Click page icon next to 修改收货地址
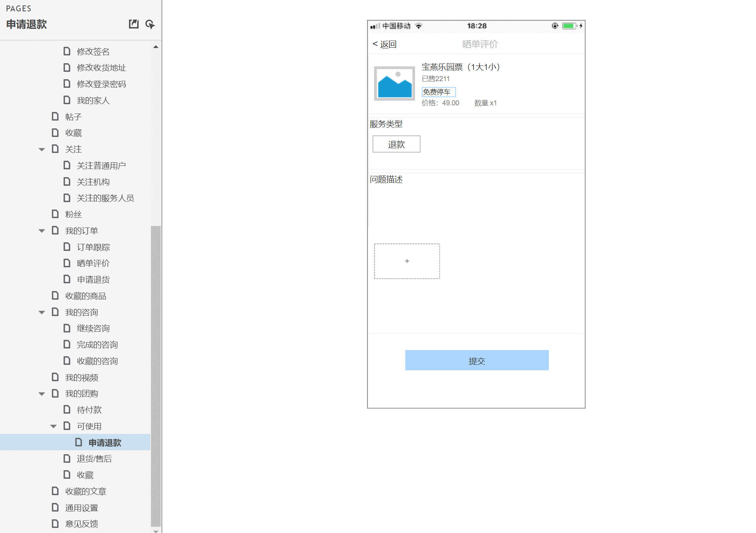 (x=67, y=68)
